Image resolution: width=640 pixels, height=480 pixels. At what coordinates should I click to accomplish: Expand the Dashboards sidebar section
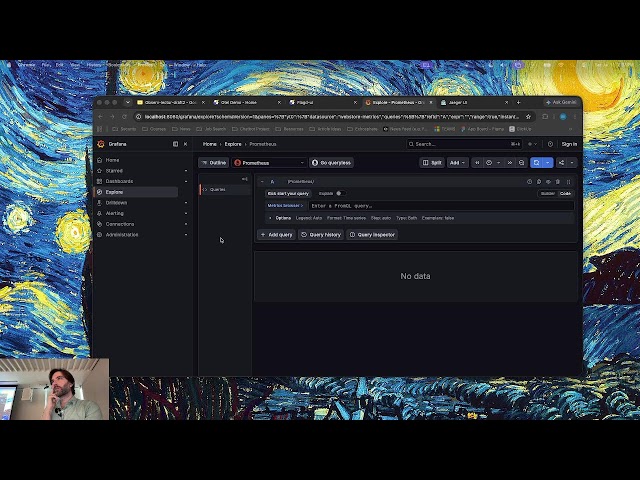tap(186, 181)
